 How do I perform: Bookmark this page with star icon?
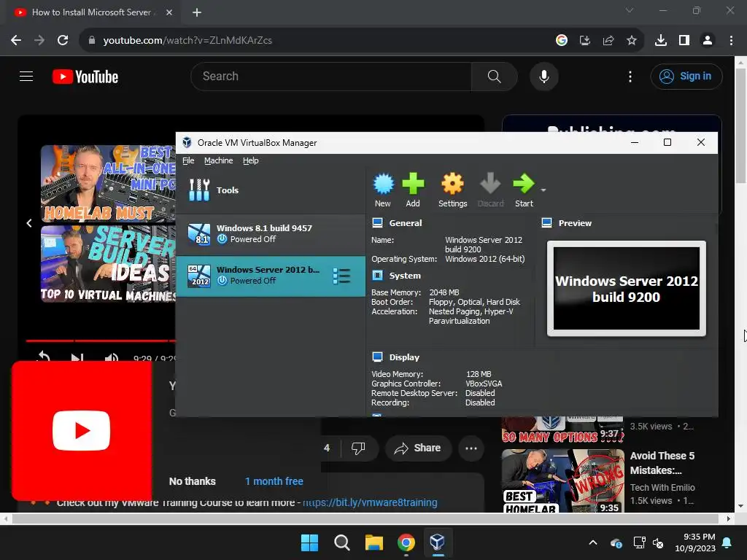click(x=632, y=41)
